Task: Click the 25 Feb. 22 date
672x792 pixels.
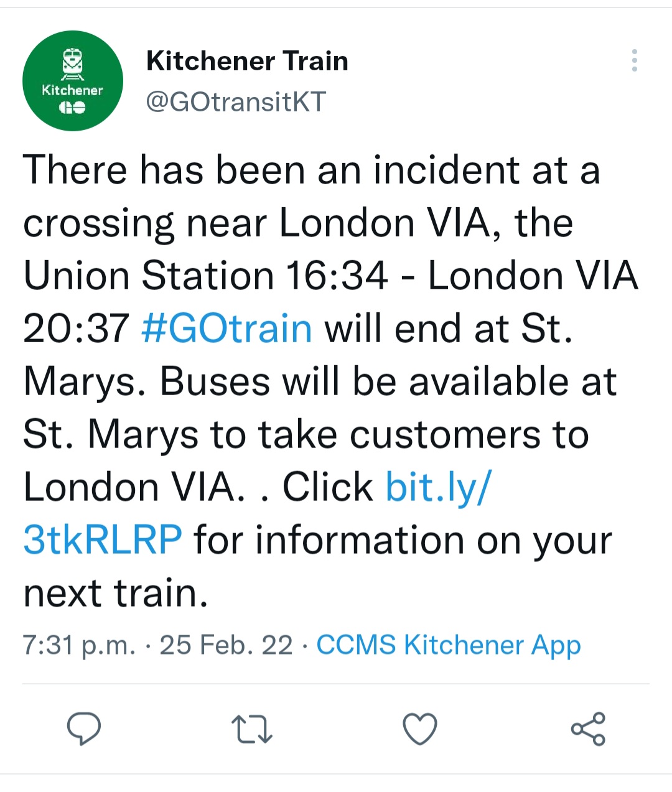Action: (226, 645)
